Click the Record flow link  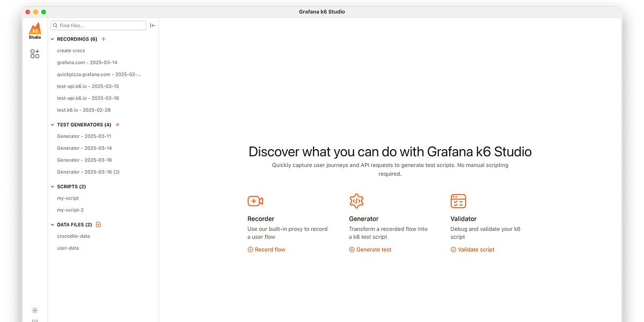click(267, 250)
